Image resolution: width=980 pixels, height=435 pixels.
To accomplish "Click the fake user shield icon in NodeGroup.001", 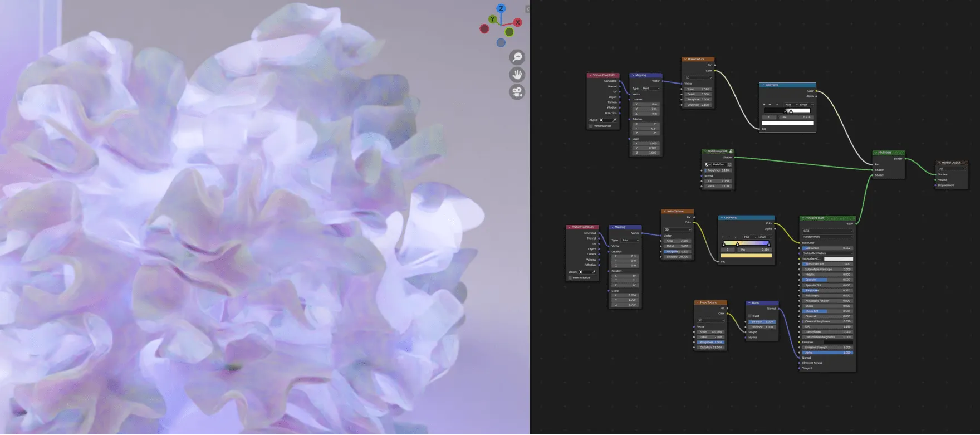I will (729, 164).
